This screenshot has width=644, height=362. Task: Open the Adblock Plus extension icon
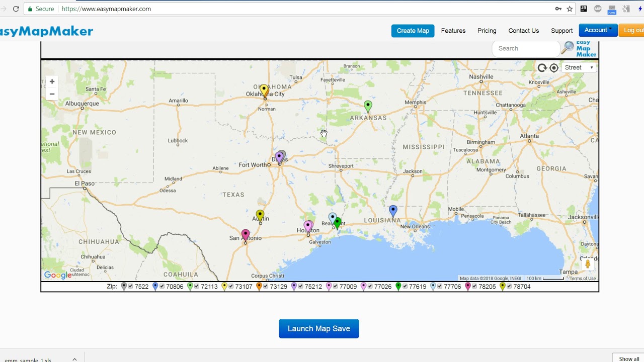[598, 9]
